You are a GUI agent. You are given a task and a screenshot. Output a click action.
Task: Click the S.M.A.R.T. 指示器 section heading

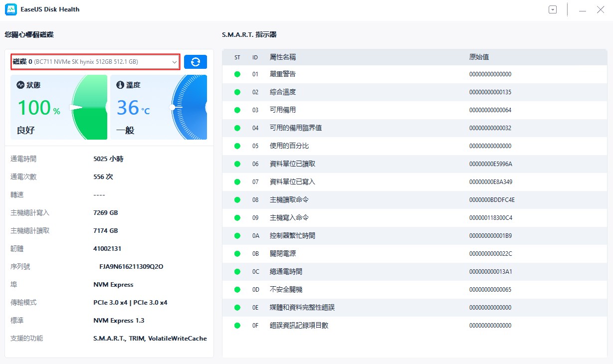[x=249, y=35]
